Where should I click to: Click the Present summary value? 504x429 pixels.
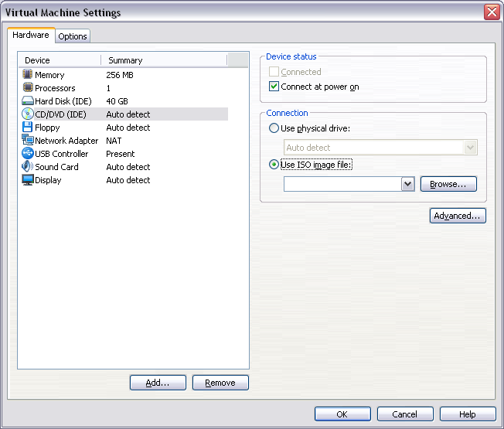(x=121, y=154)
